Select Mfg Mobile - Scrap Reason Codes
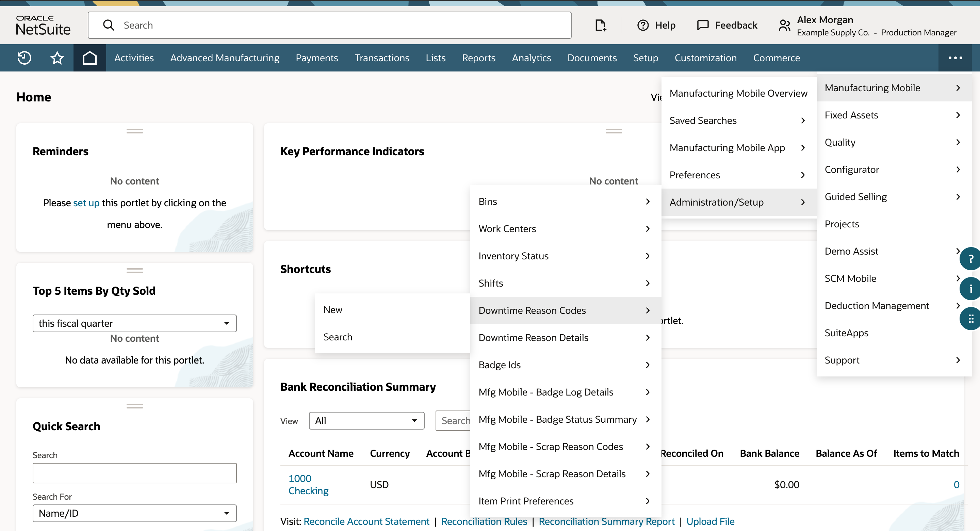980x531 pixels. pos(566,447)
